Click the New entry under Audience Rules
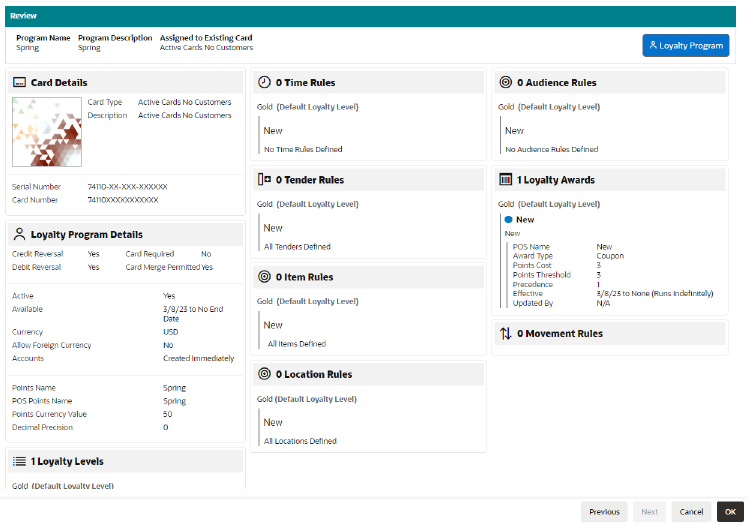The width and height of the screenshot is (748, 525). [x=514, y=131]
